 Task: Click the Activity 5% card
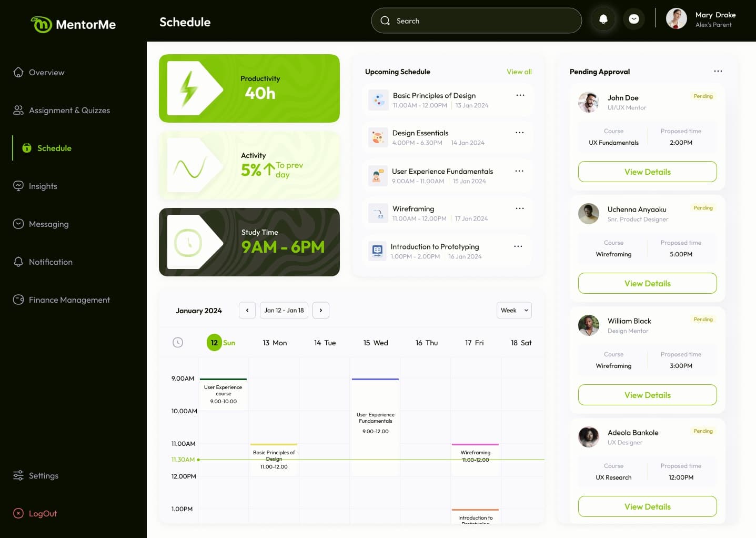pos(249,165)
